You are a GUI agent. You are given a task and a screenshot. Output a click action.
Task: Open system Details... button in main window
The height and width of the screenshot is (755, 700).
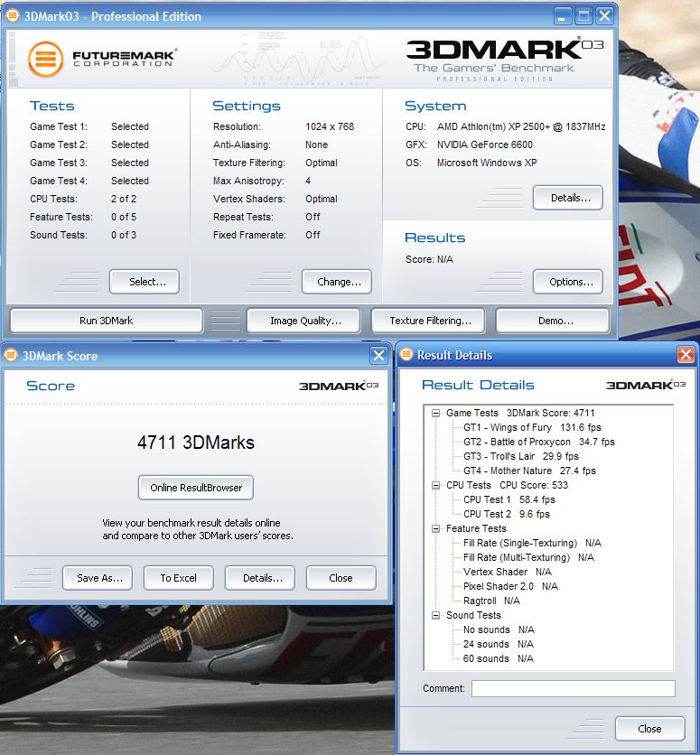click(x=568, y=198)
